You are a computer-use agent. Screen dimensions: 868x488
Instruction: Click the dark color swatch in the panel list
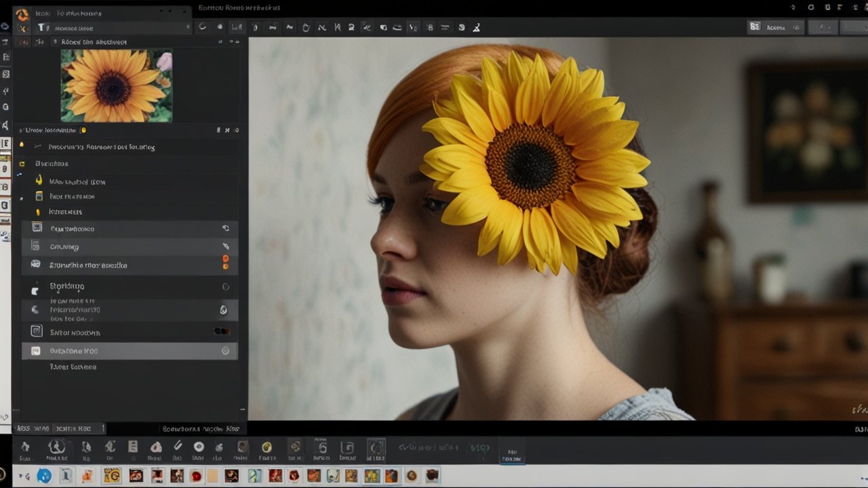pyautogui.click(x=222, y=331)
